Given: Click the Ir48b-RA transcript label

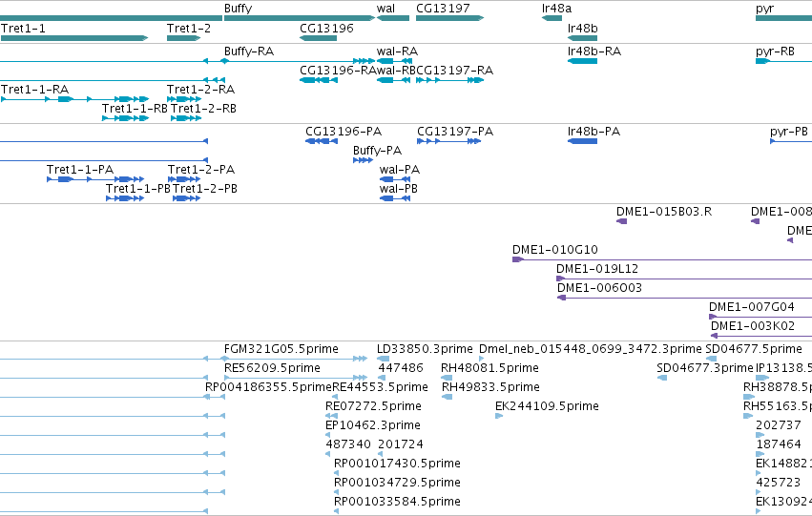Looking at the screenshot, I should 594,52.
